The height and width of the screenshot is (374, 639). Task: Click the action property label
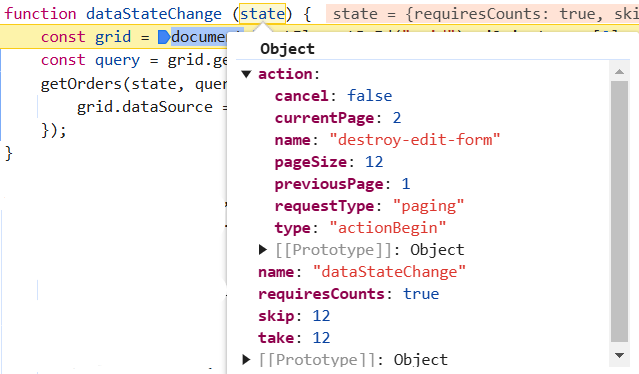285,74
